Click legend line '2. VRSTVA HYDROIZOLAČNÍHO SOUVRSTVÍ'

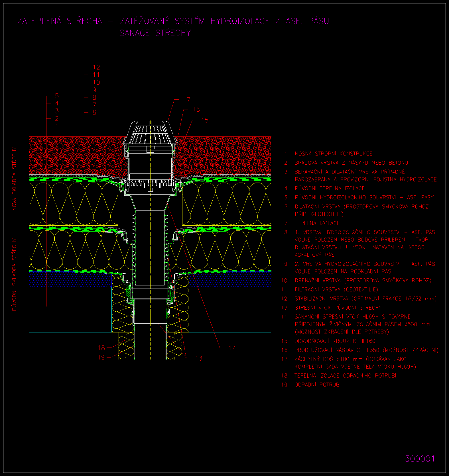(x=348, y=264)
